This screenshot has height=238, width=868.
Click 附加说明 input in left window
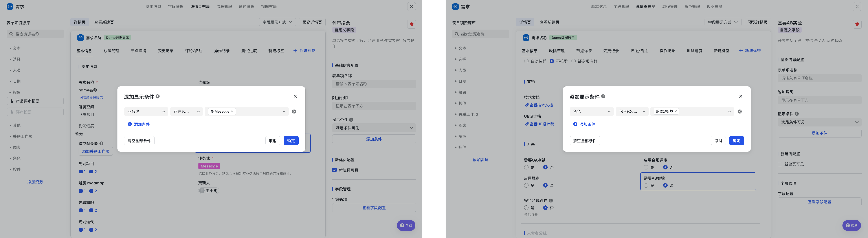(374, 106)
